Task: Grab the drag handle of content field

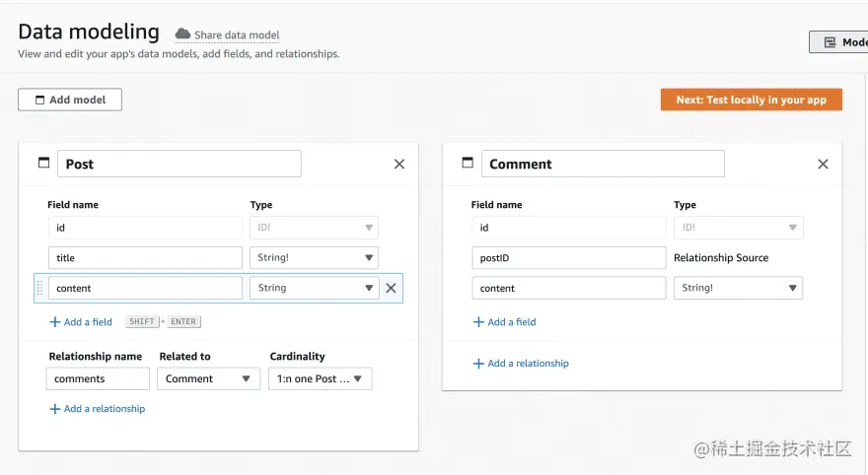Action: (40, 288)
